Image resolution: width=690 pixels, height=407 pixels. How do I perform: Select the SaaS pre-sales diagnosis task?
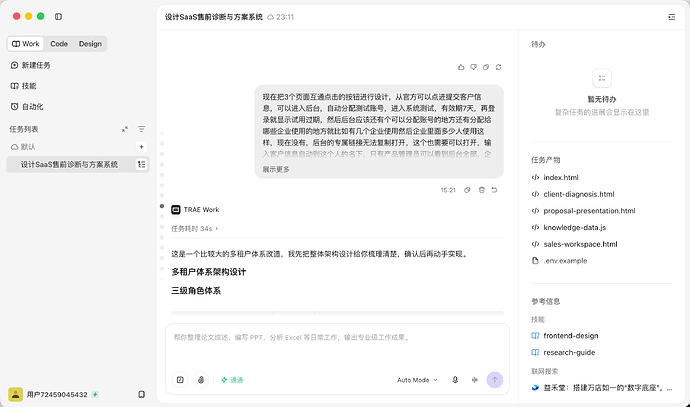[69, 164]
